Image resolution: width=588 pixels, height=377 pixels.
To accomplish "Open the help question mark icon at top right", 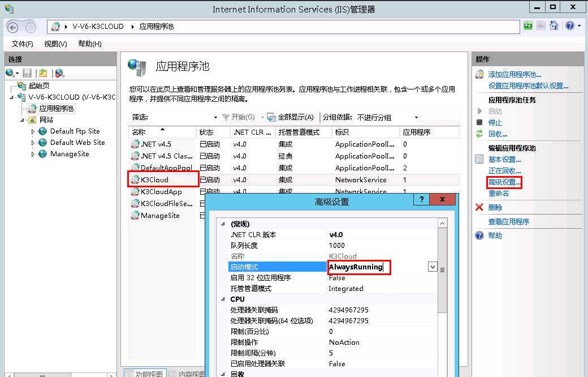I will tap(570, 25).
